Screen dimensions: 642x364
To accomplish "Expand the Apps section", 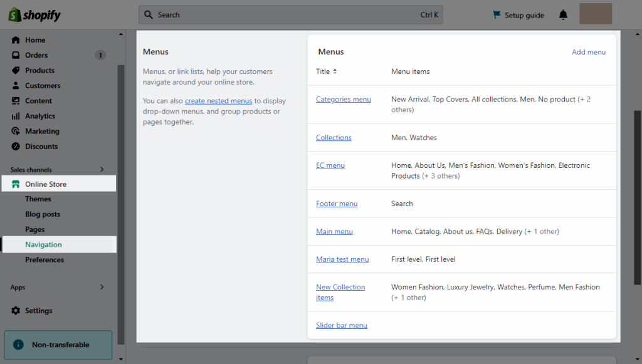I will (102, 287).
